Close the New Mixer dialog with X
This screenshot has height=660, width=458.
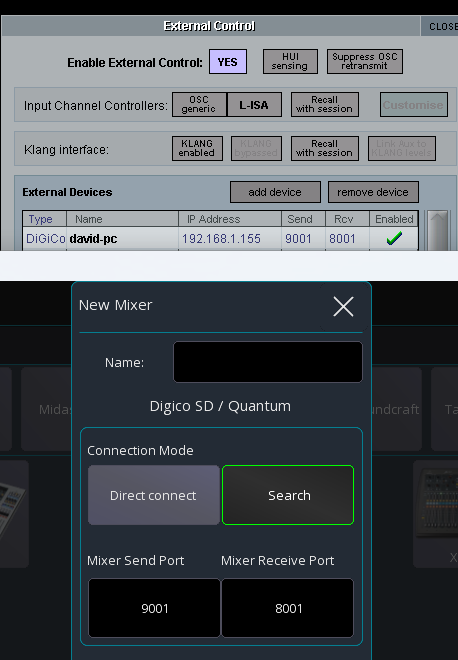click(x=343, y=306)
